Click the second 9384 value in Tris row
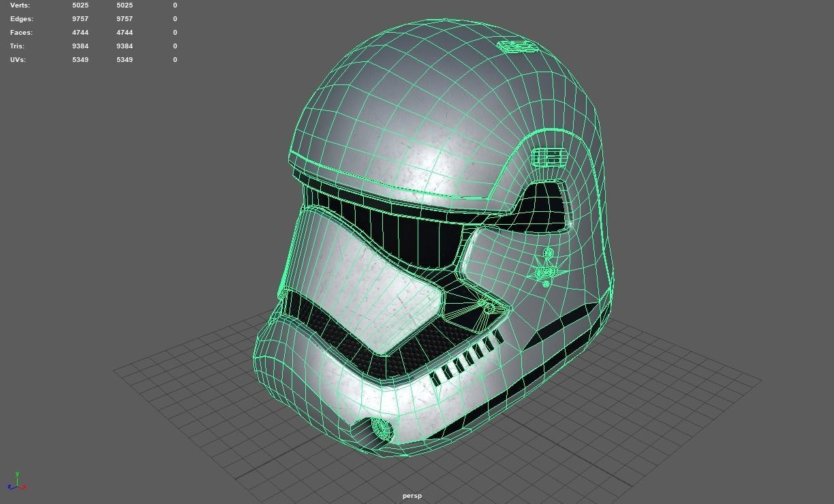Image resolution: width=834 pixels, height=504 pixels. 125,46
